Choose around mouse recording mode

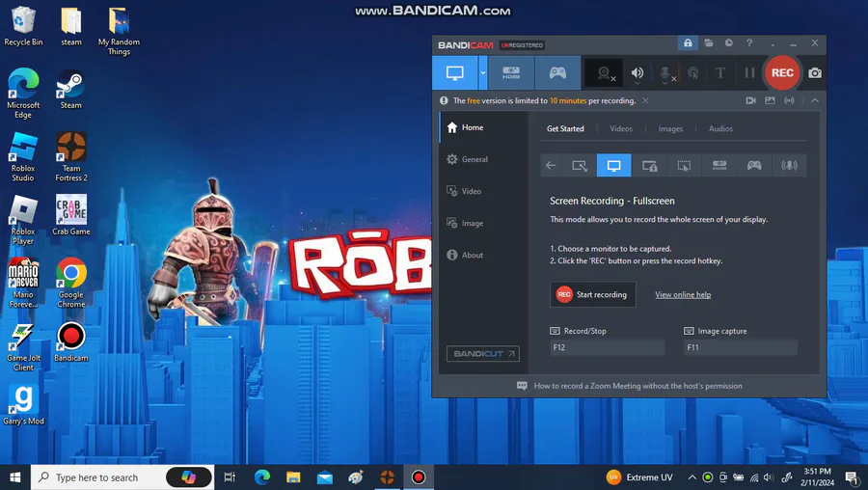point(684,166)
